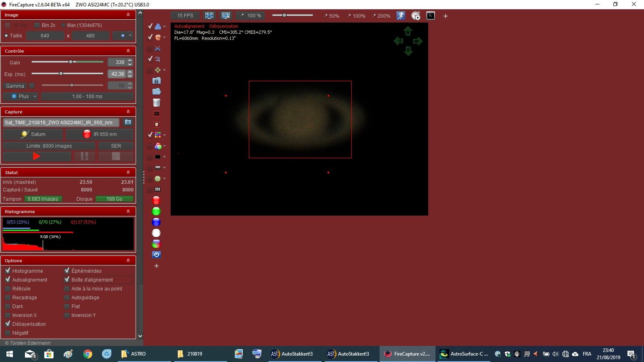Select the blue filter ball

pos(156,222)
